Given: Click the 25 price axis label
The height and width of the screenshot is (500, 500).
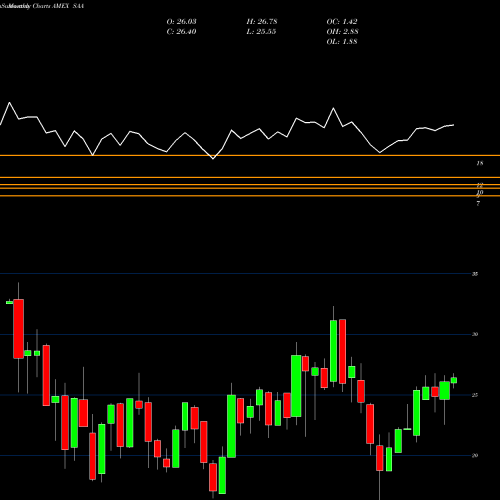Looking at the screenshot, I should point(475,395).
